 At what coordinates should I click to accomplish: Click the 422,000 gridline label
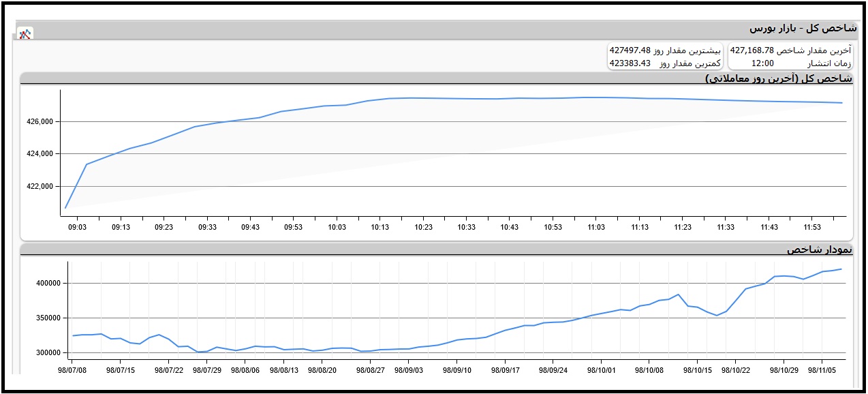[40, 187]
